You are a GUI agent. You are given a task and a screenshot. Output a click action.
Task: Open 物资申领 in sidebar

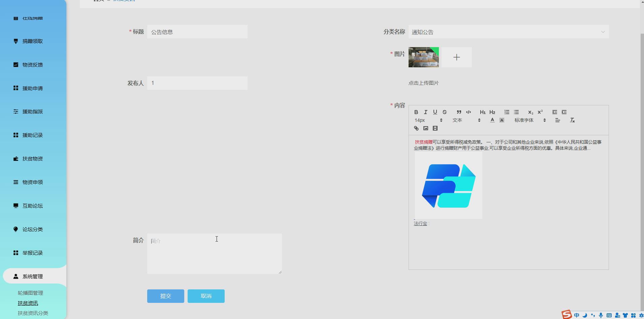(33, 182)
